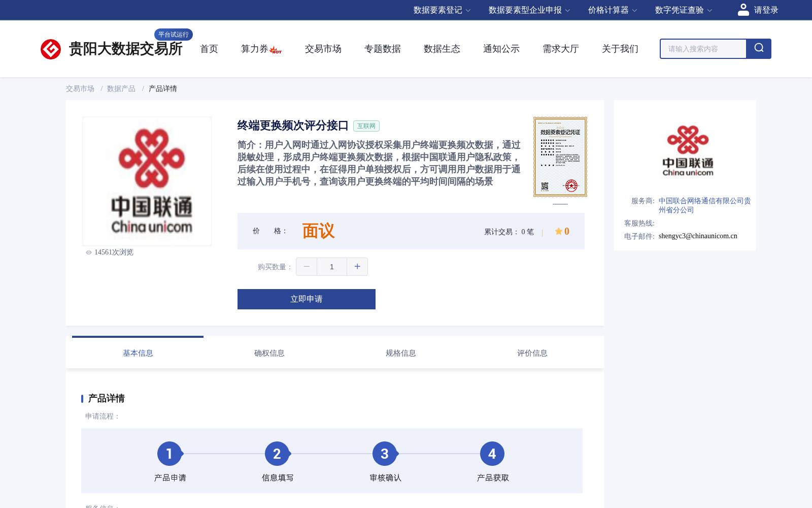812x508 pixels.
Task: Click the large China Unicom product image
Action: pos(147,181)
